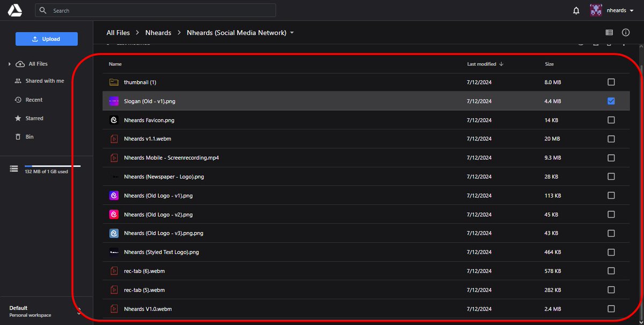This screenshot has width=644, height=325.
Task: Click the storage stack icon in sidebar
Action: pos(14,169)
